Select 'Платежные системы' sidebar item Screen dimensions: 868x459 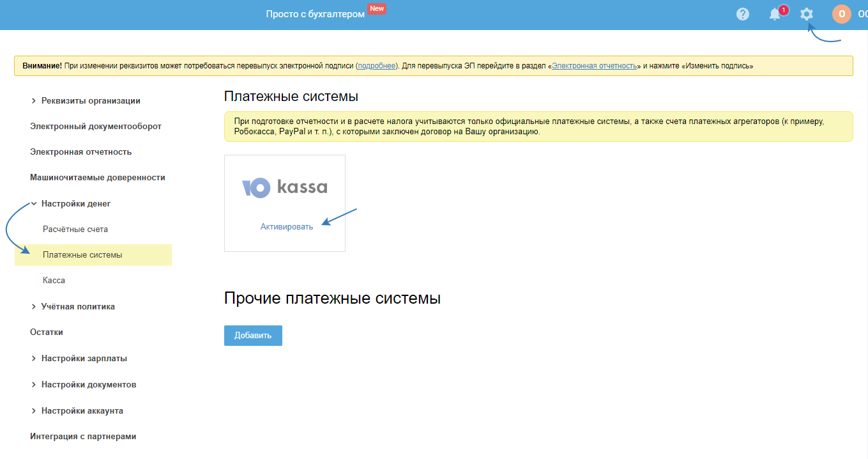click(x=93, y=254)
